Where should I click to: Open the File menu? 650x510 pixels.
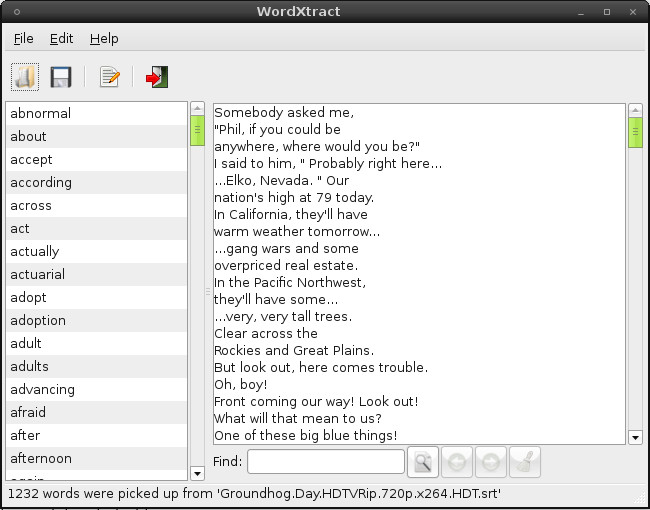24,39
